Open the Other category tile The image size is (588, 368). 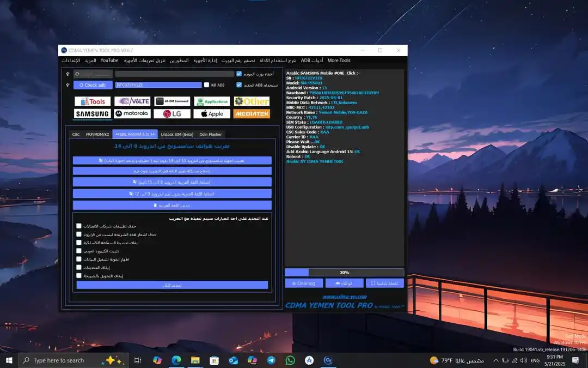(x=252, y=101)
